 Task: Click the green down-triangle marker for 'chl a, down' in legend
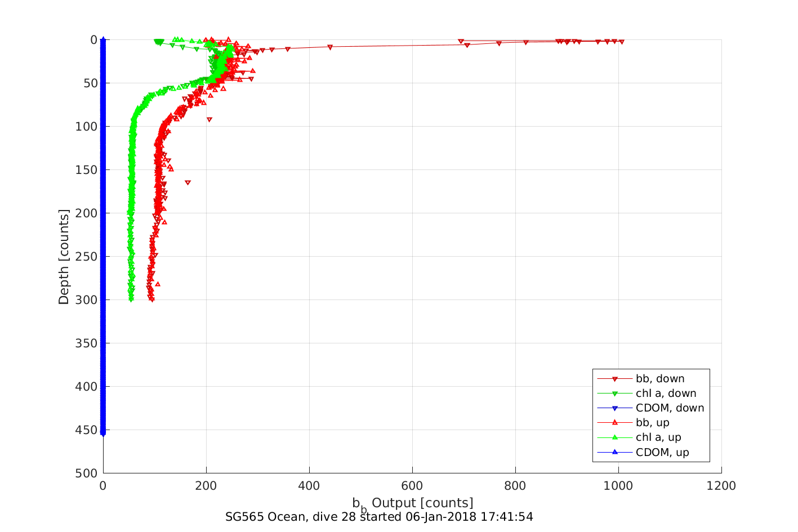615,394
